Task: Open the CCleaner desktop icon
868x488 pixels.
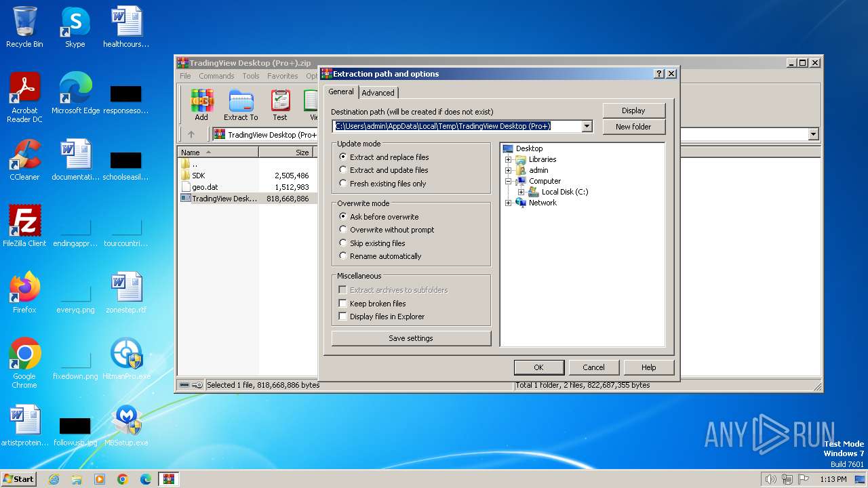Action: coord(24,160)
